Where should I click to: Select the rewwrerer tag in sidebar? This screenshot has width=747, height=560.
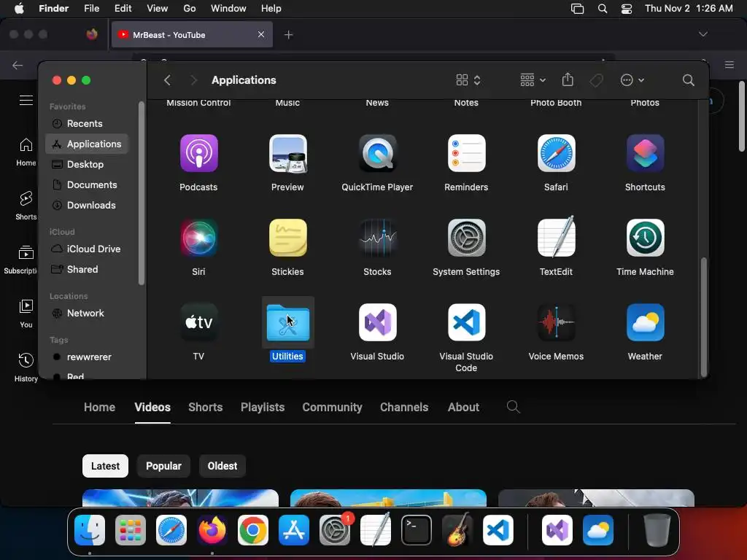point(87,357)
